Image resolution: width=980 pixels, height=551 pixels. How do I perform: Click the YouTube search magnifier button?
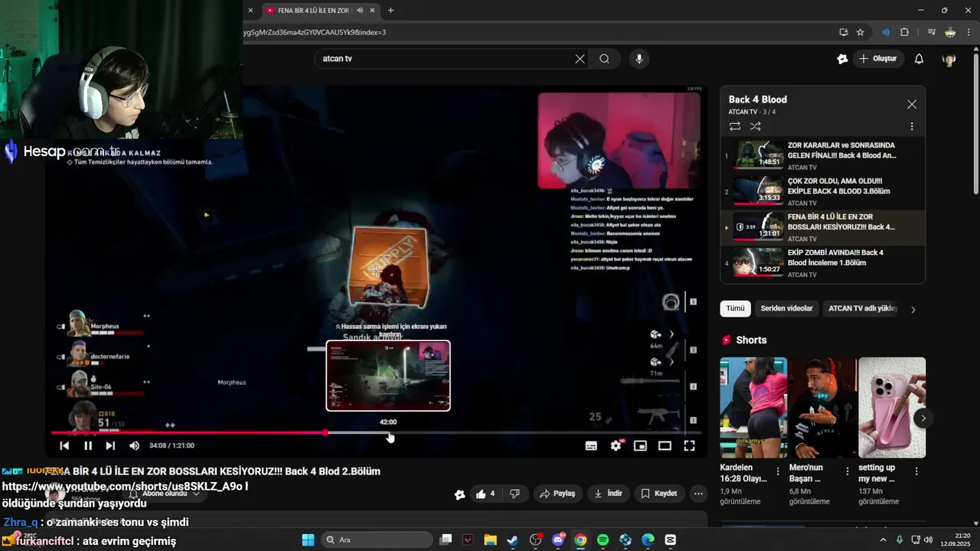(604, 59)
